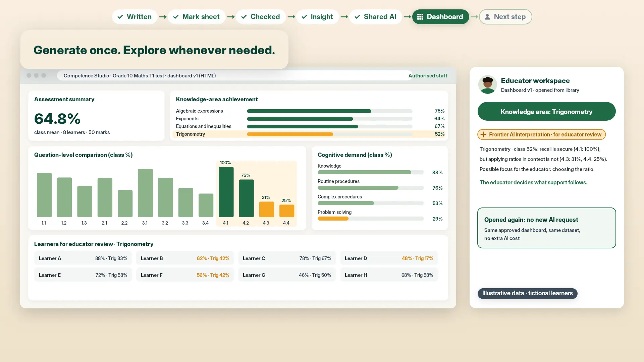Click the Competence Studio address bar
This screenshot has height=362, width=644.
[235, 75]
